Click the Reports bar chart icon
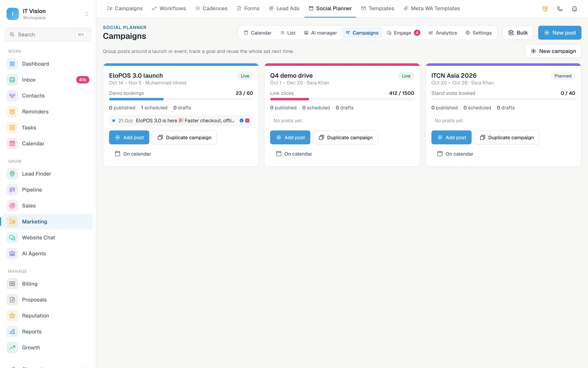This screenshot has width=588, height=368. pos(12,332)
